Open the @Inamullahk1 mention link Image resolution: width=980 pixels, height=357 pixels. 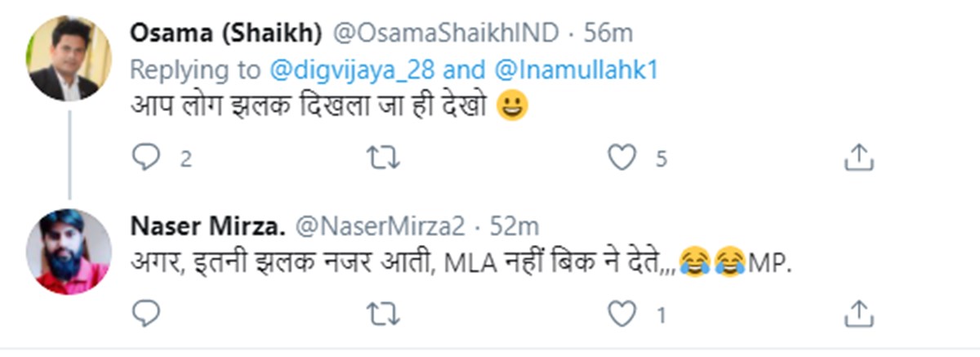point(576,70)
